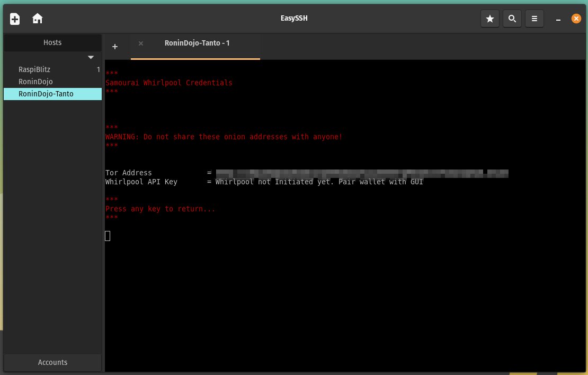Select the RoninDojo host
The height and width of the screenshot is (375, 588).
[52, 82]
